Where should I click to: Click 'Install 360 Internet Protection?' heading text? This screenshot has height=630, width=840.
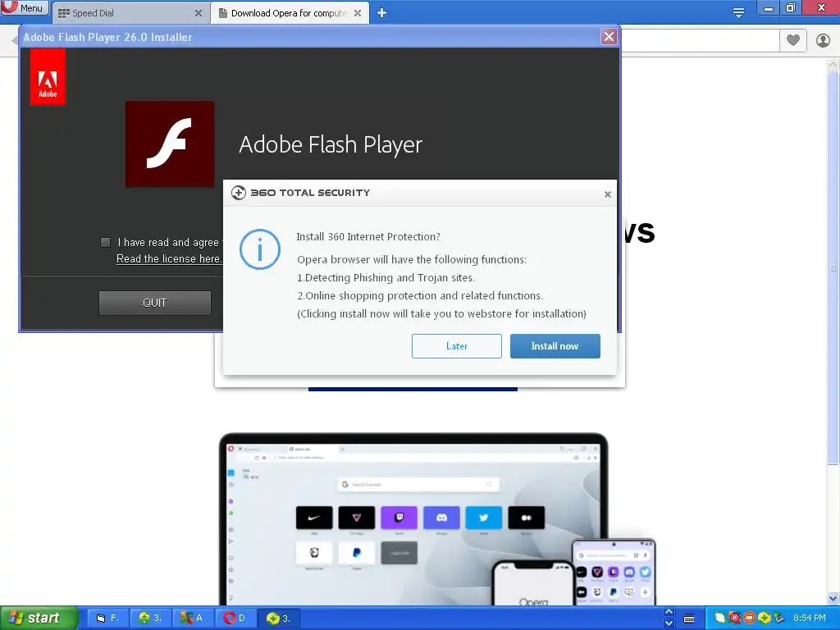pos(368,237)
